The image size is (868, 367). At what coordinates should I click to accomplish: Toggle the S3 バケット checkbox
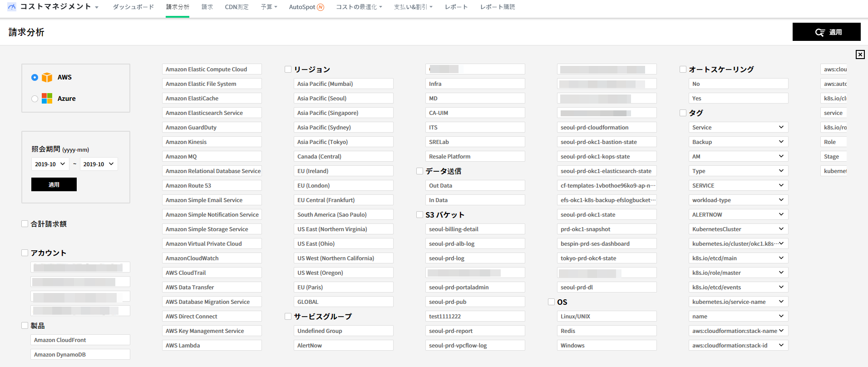click(x=419, y=214)
